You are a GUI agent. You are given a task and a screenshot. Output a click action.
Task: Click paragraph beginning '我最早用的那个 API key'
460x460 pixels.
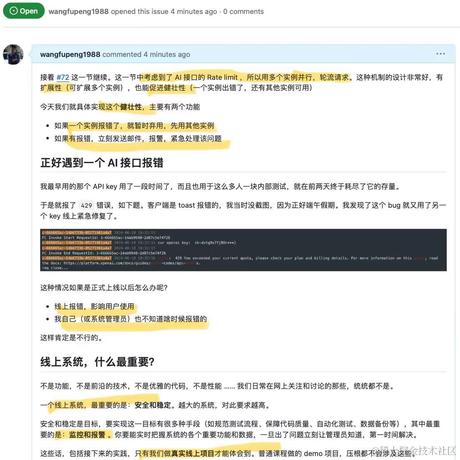click(220, 186)
